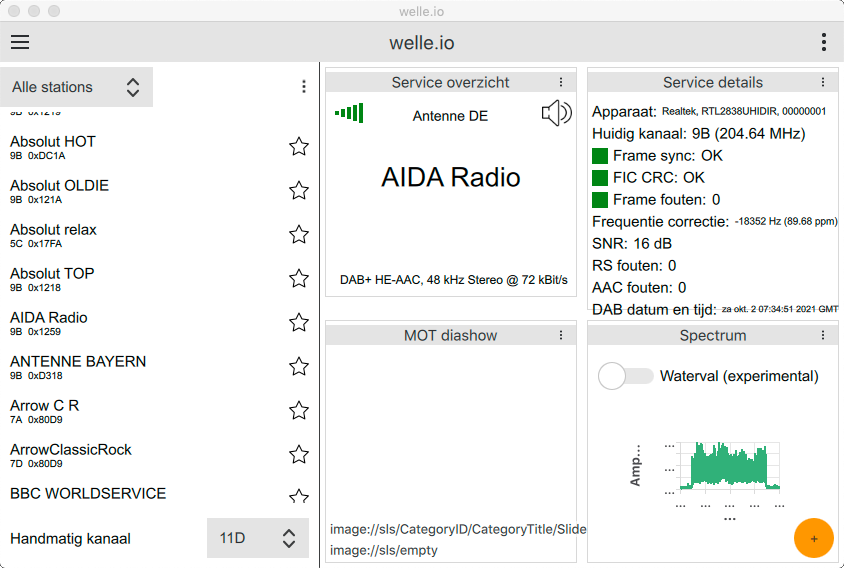Click the MOT diashow panel title
844x568 pixels.
[x=450, y=335]
